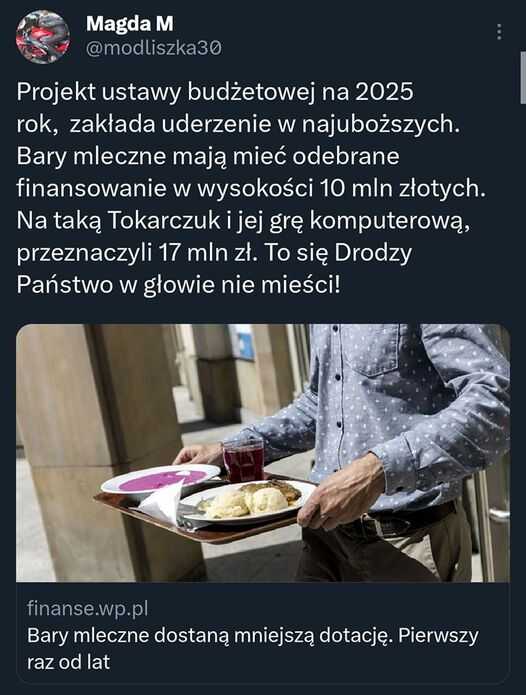Open the three-dot more options menu
This screenshot has height=695, width=526.
[499, 32]
